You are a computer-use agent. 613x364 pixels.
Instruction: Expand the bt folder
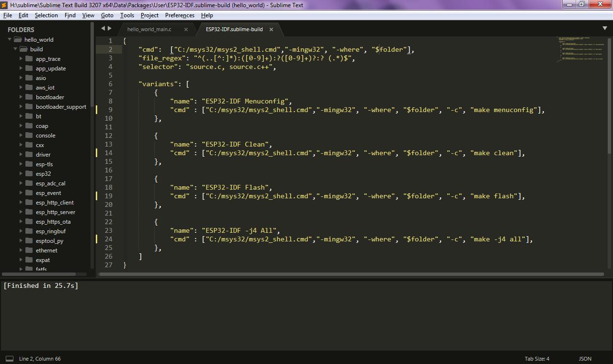coord(21,116)
